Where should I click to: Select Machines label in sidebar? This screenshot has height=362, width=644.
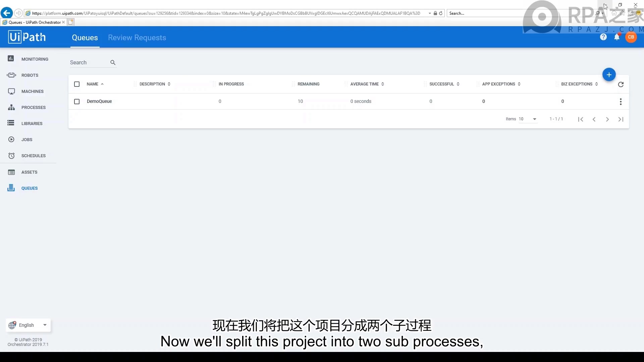(33, 91)
